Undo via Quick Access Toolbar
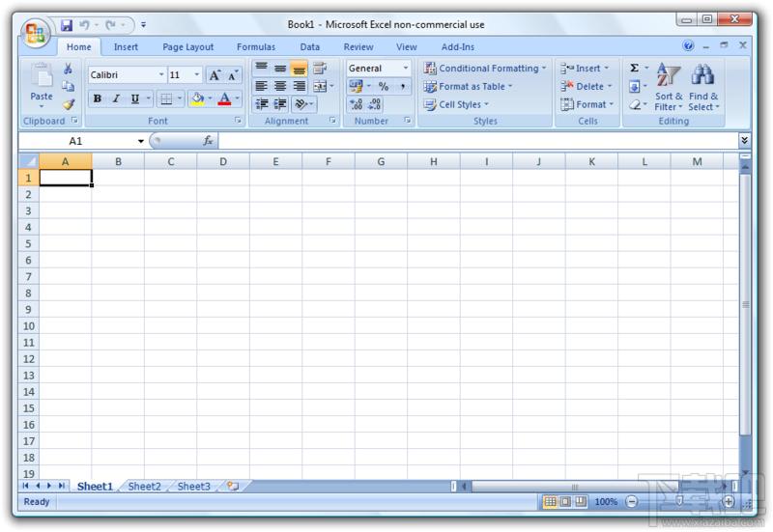Viewport: 773px width, 532px height. (x=85, y=25)
